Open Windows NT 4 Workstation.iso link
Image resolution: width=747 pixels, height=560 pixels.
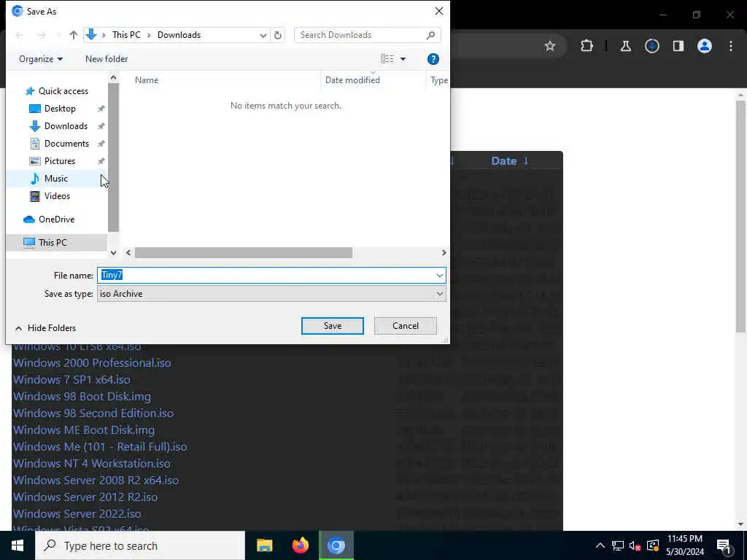91,463
